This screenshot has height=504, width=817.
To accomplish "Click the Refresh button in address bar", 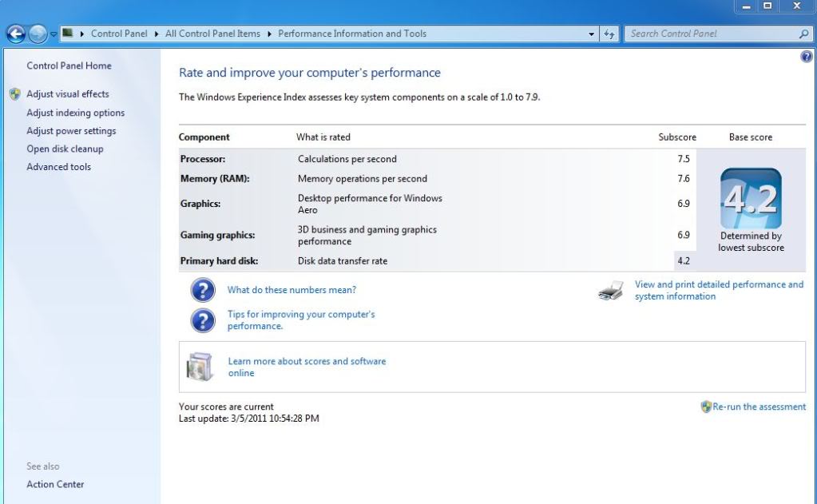I will pos(609,34).
